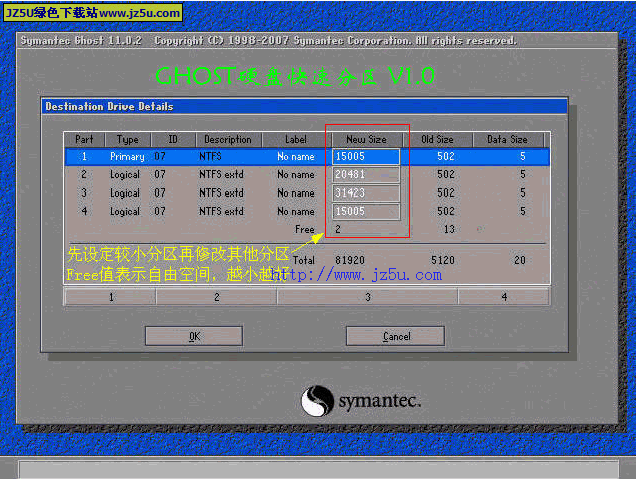Click the free old size value 13
This screenshot has height=479, width=636.
point(449,230)
